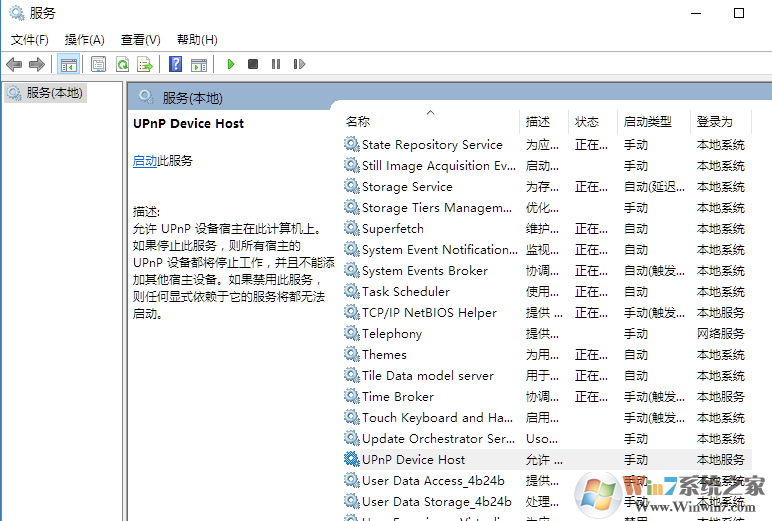Select the UPnP Device Host row
772x521 pixels.
click(x=547, y=459)
